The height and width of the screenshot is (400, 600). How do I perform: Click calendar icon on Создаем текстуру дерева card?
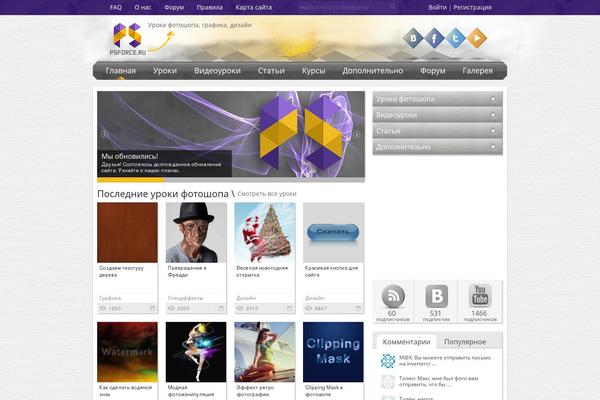152,308
